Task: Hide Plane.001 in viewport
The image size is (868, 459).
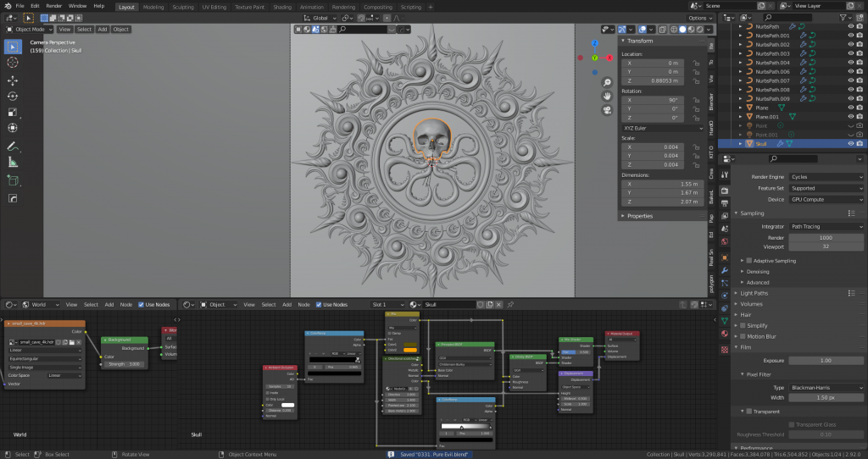Action: pos(851,117)
